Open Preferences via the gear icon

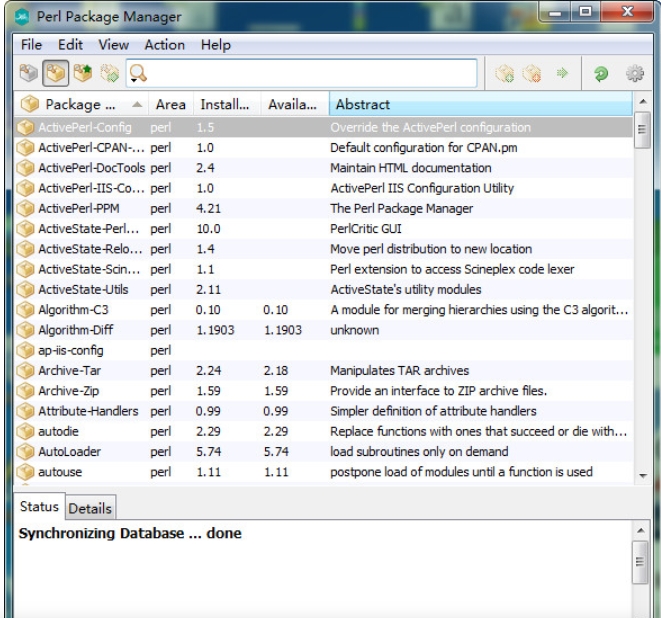click(x=634, y=73)
